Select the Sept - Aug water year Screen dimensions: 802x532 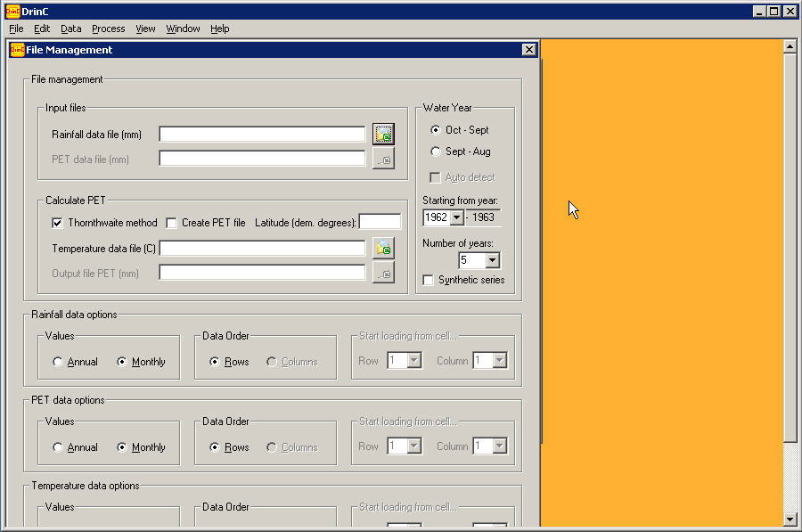(435, 151)
